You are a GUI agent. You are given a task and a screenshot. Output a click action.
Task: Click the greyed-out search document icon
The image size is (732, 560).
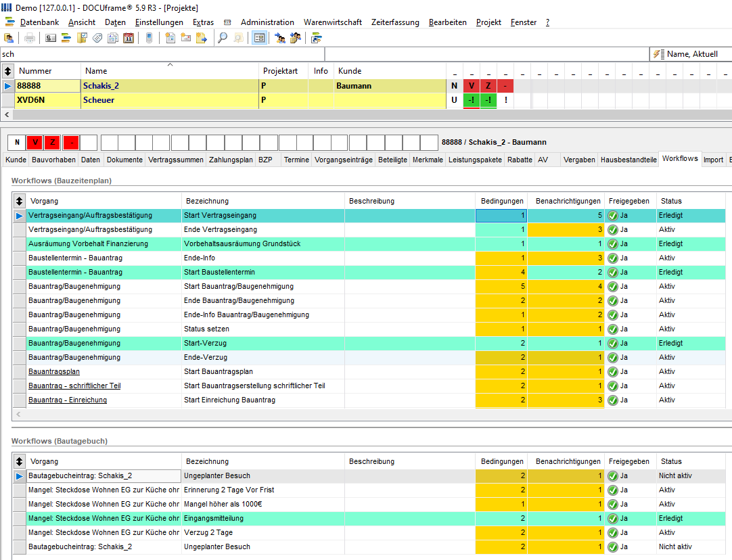point(239,39)
